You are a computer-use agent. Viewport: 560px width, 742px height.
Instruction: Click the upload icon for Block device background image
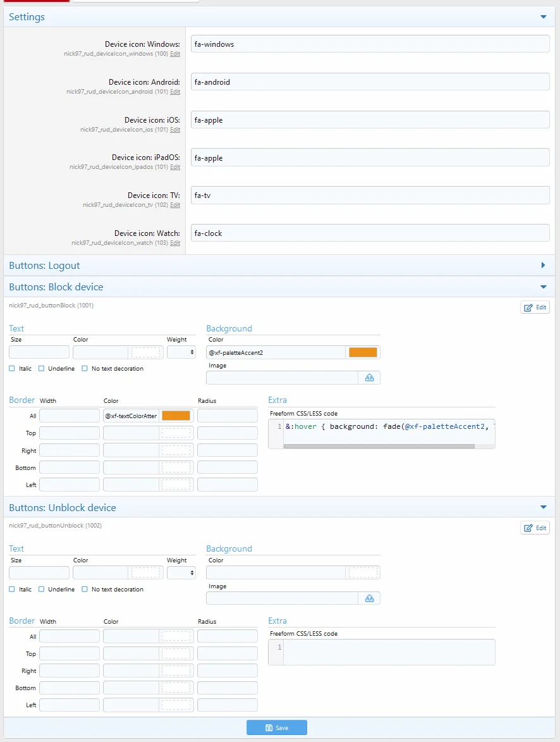pos(370,378)
